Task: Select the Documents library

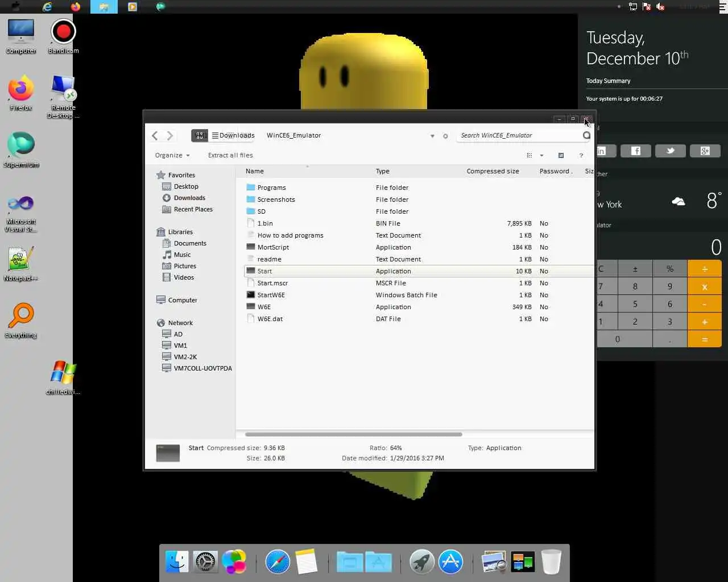Action: [x=190, y=243]
